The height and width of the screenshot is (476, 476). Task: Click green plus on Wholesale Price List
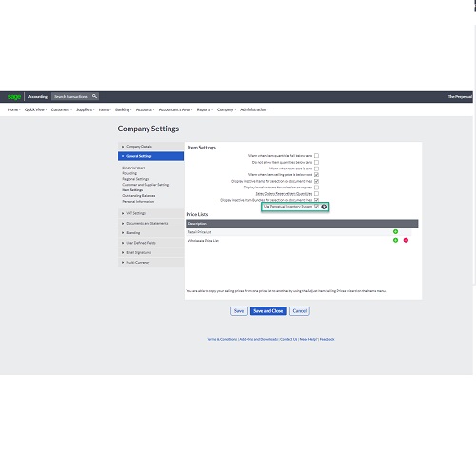395,240
